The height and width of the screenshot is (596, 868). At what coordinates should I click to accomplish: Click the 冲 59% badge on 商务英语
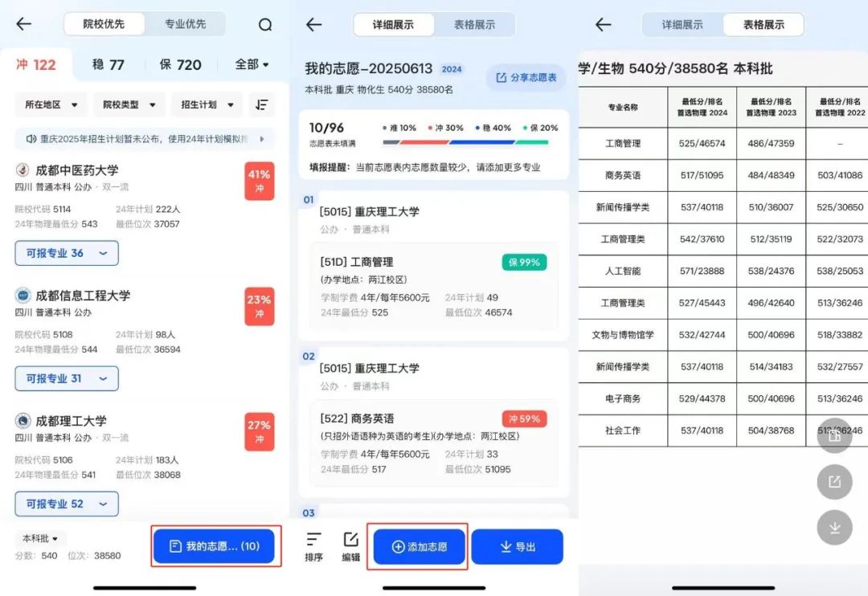tap(524, 419)
